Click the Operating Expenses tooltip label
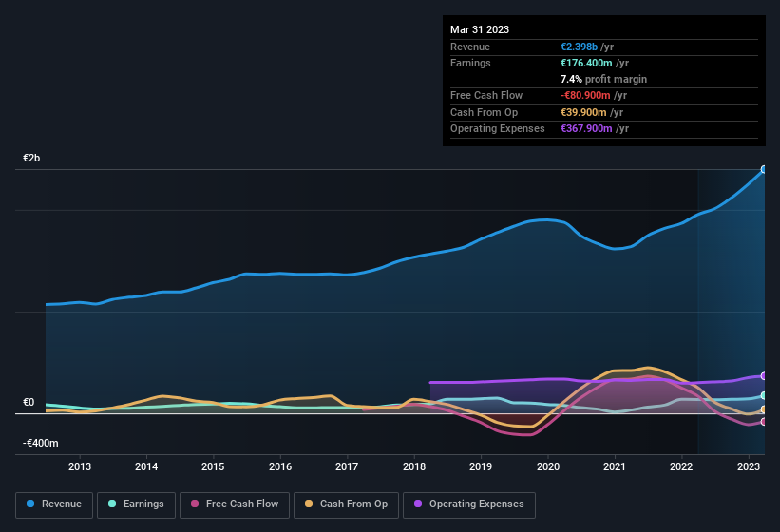The width and height of the screenshot is (780, 532). coord(498,129)
